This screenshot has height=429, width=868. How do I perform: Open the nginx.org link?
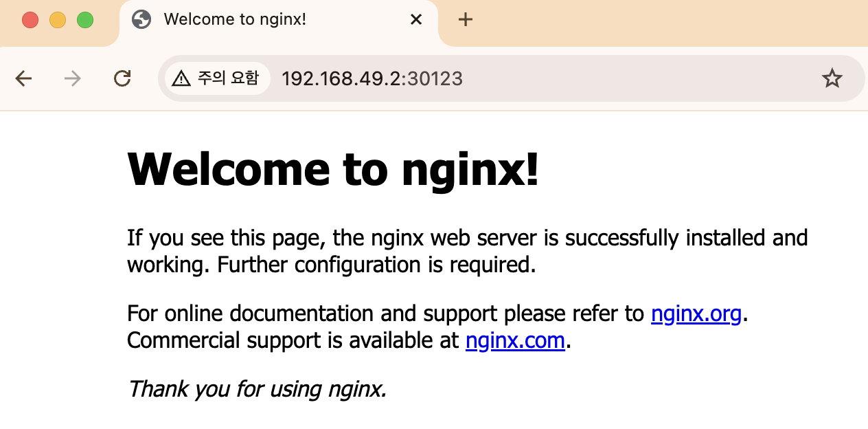pyautogui.click(x=696, y=313)
